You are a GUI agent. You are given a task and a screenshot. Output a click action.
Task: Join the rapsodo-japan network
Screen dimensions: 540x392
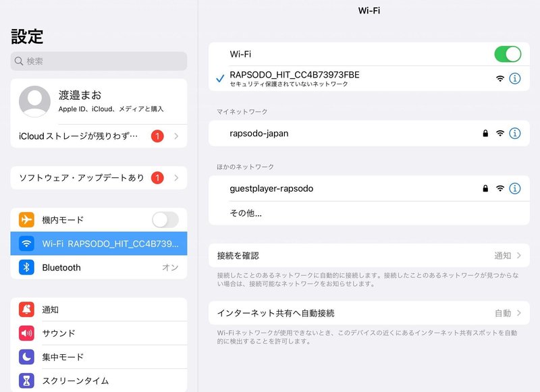point(369,133)
